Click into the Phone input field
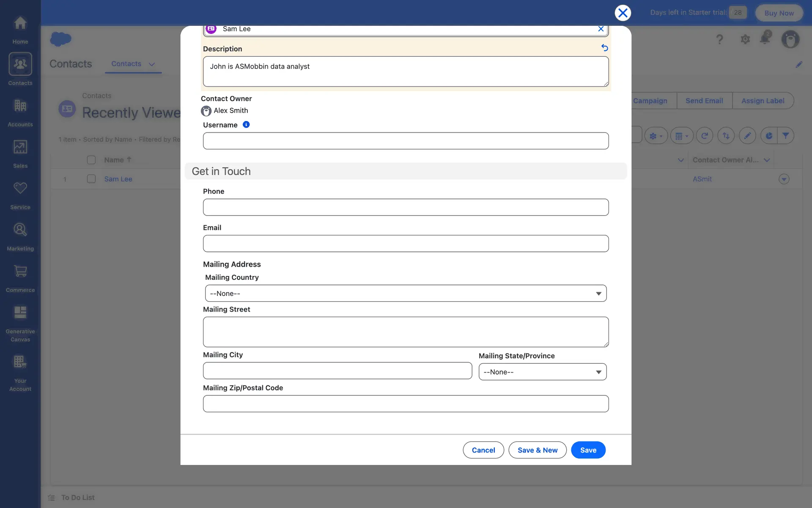Image resolution: width=812 pixels, height=508 pixels. (x=406, y=207)
